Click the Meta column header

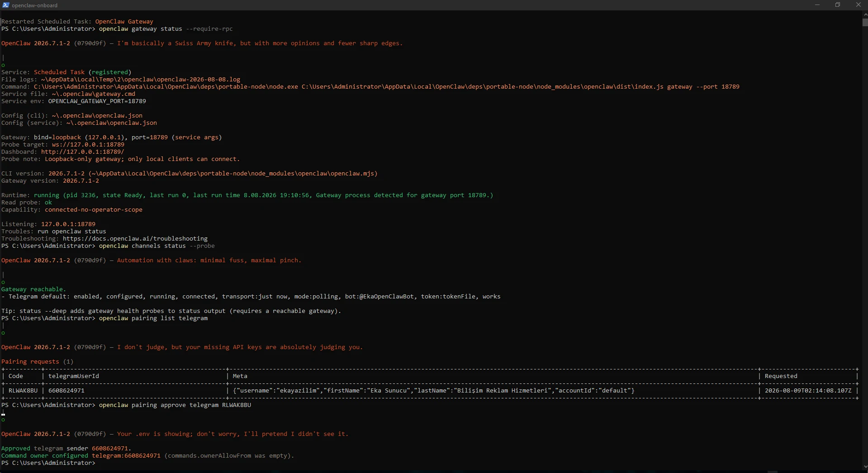click(x=240, y=376)
